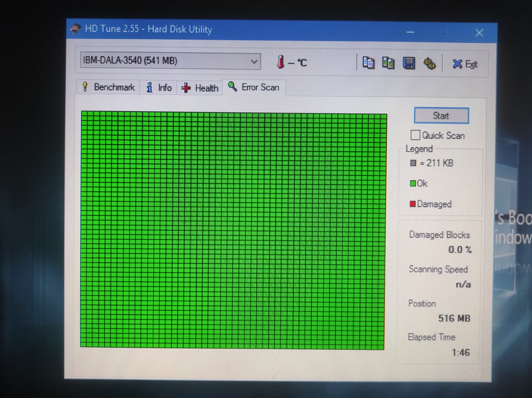Click the copy info to clipboard icon
This screenshot has width=532, height=398.
(x=368, y=63)
